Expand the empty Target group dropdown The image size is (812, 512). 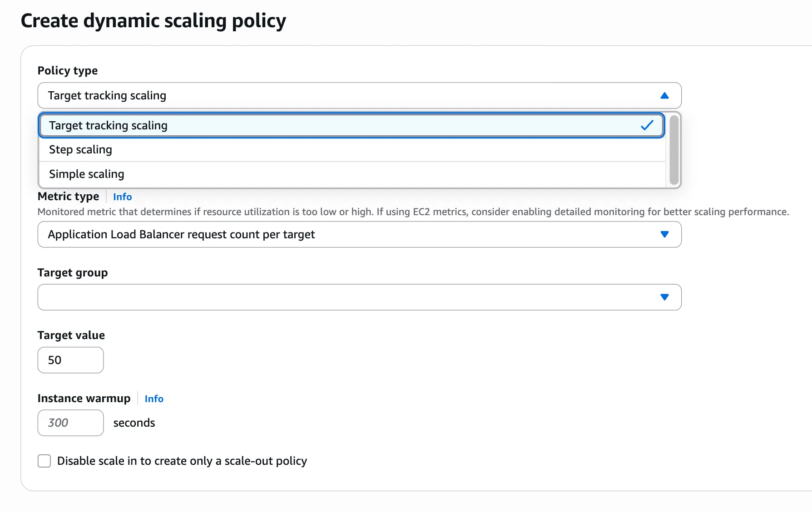click(x=359, y=297)
